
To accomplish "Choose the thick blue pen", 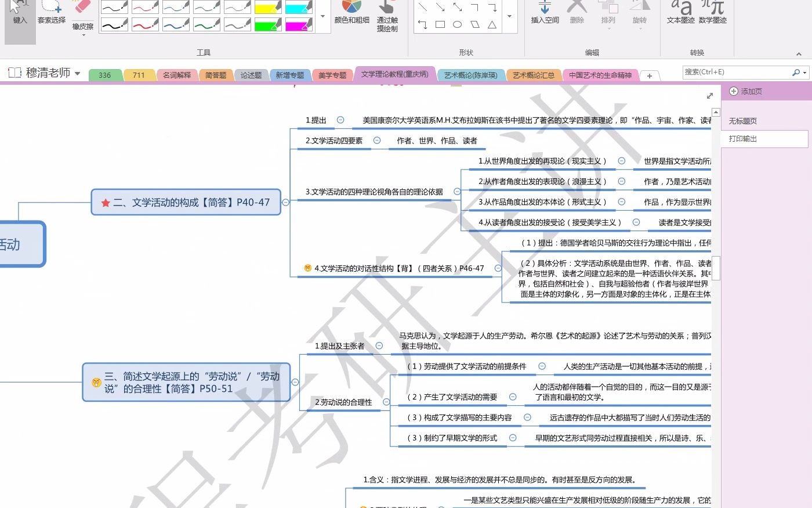I will coord(176,25).
